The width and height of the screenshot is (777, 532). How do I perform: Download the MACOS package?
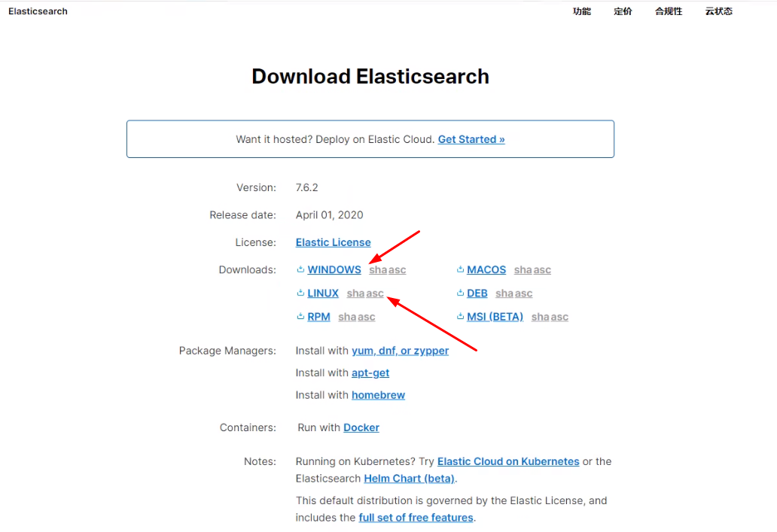(486, 270)
